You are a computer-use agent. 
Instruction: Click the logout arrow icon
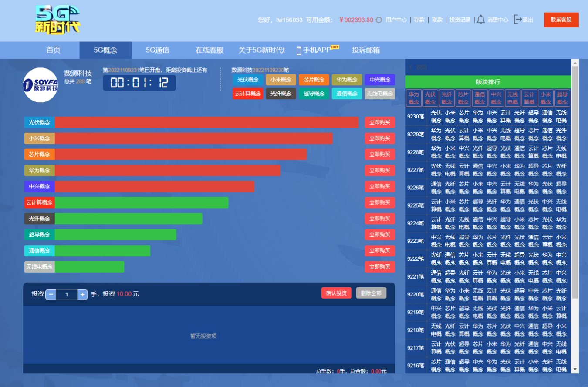[x=517, y=20]
